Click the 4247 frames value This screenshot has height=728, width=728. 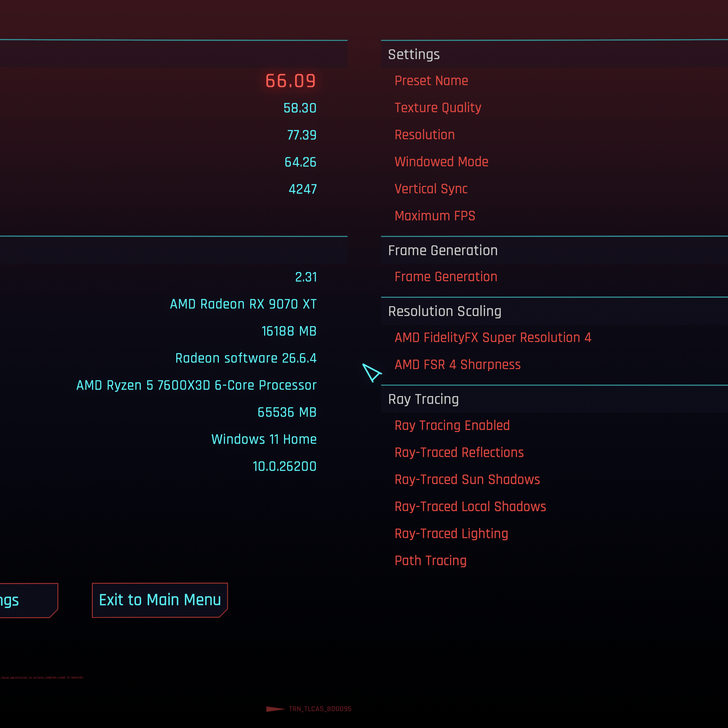point(303,189)
